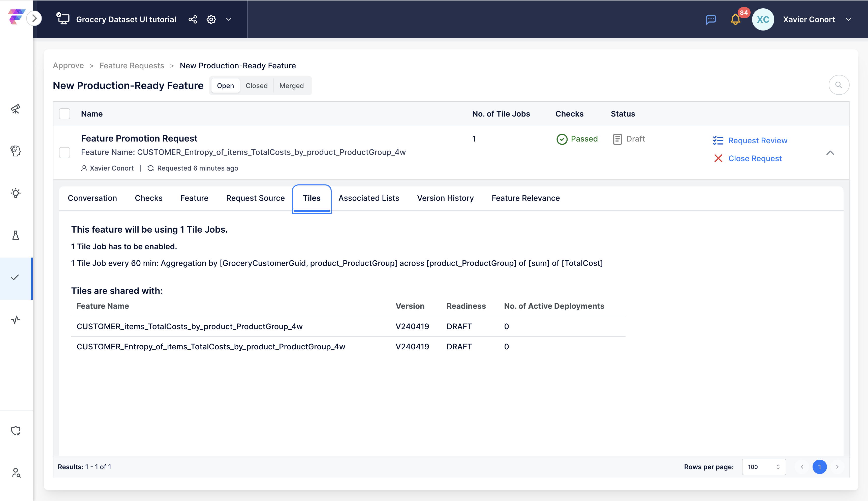Viewport: 868px width, 501px height.
Task: Open the pulse monitoring sidebar icon
Action: (x=16, y=320)
